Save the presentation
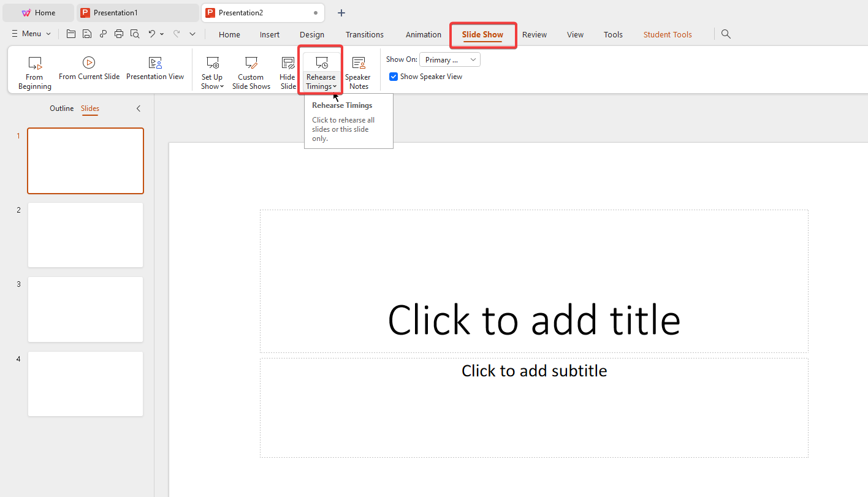Screen dimensions: 868x497 86,34
